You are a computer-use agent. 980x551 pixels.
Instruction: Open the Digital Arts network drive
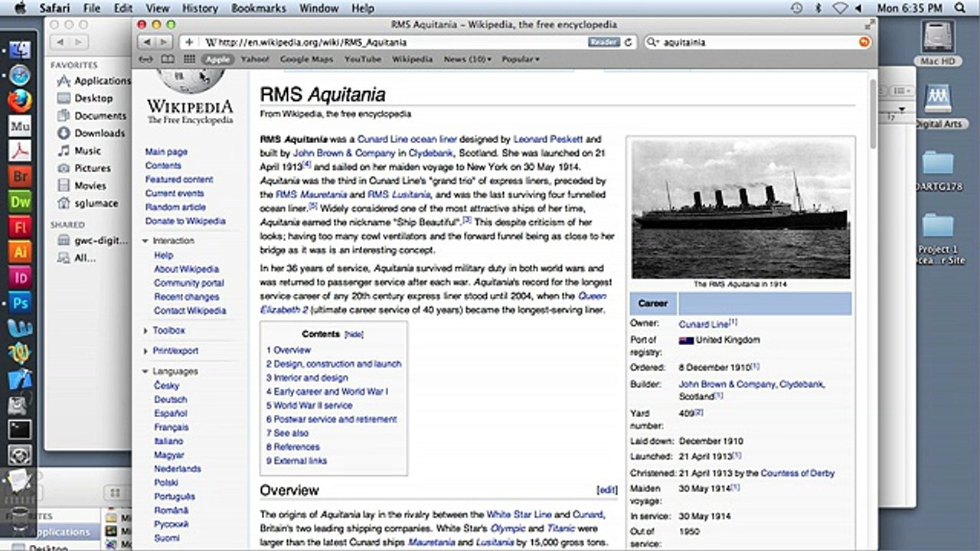(x=939, y=106)
